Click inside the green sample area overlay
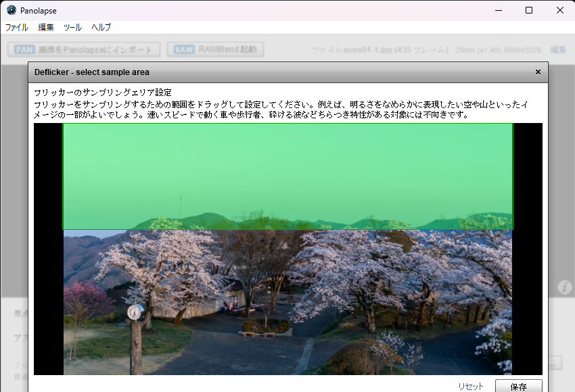This screenshot has height=392, width=575. 287,176
